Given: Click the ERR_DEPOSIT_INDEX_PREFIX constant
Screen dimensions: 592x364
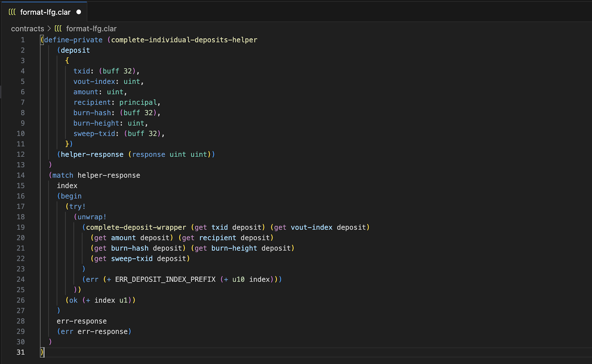Looking at the screenshot, I should pos(165,279).
